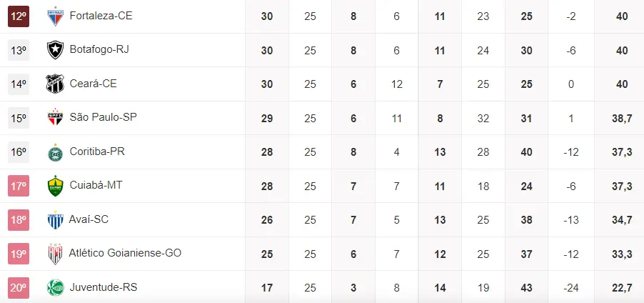Click Coritiba-PR's 37,3 percentage value

(x=621, y=151)
